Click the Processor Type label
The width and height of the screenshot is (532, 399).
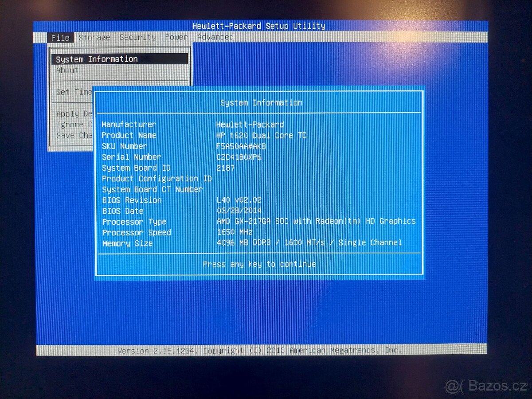(x=134, y=222)
